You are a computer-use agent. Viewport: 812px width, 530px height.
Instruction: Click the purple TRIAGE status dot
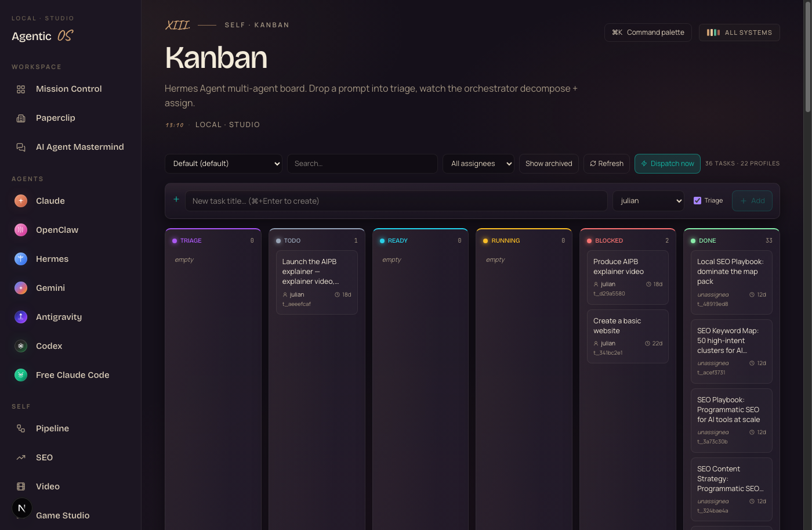tap(175, 241)
